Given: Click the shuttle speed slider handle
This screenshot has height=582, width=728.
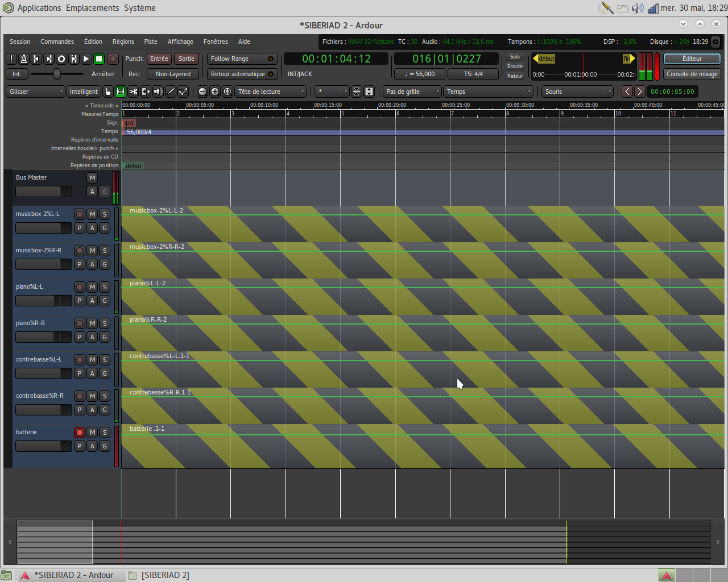Looking at the screenshot, I should 57,74.
